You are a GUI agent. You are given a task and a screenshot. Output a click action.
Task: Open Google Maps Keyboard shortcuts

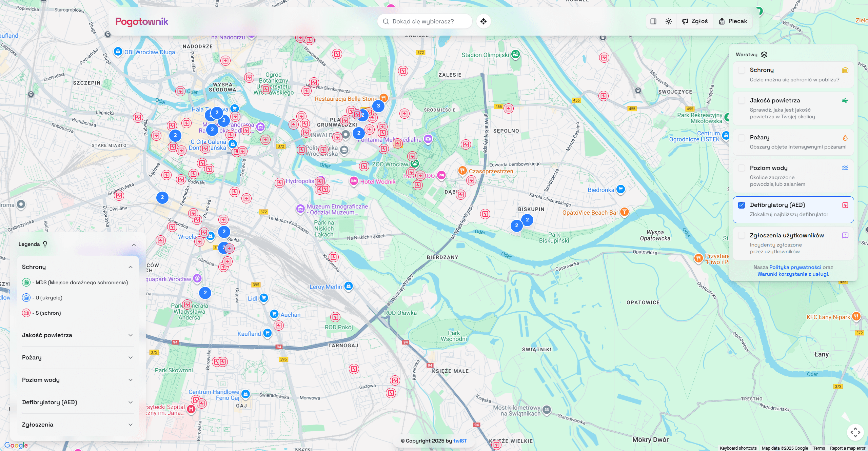click(x=738, y=448)
